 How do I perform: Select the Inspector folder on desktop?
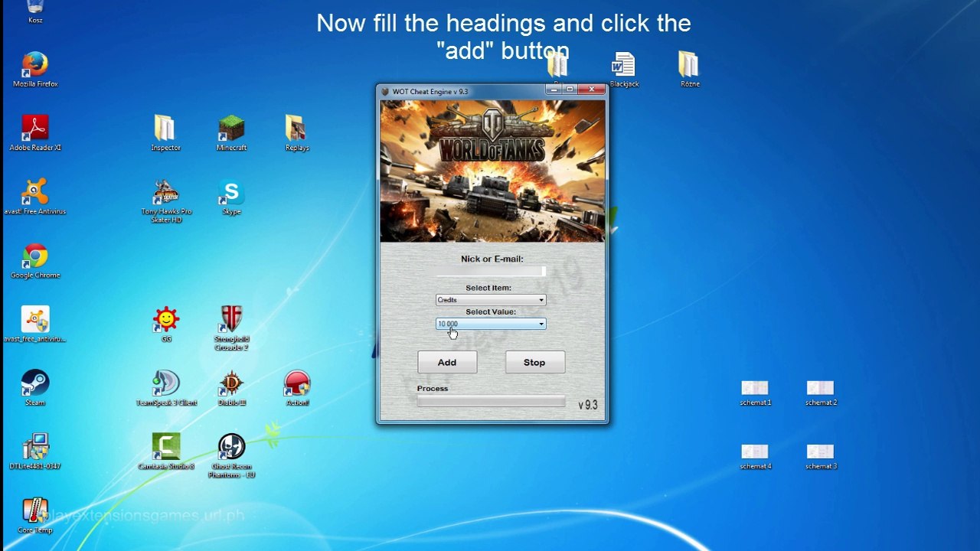[165, 132]
